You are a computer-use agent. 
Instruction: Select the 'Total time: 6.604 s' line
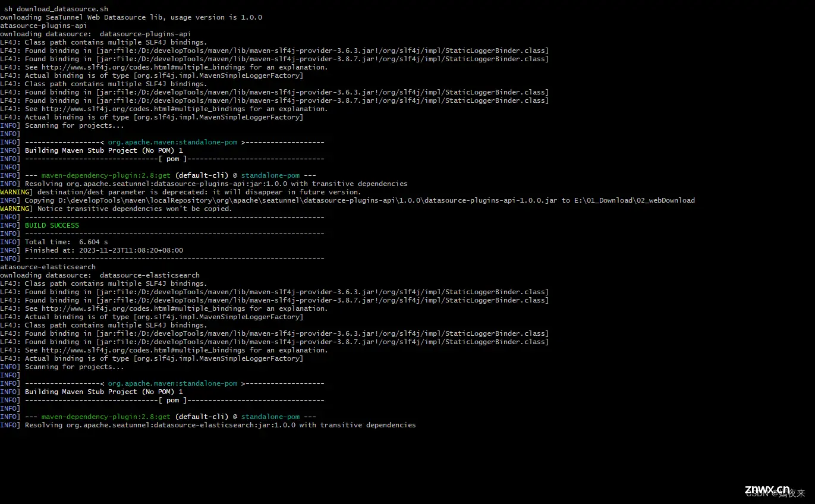(x=54, y=242)
